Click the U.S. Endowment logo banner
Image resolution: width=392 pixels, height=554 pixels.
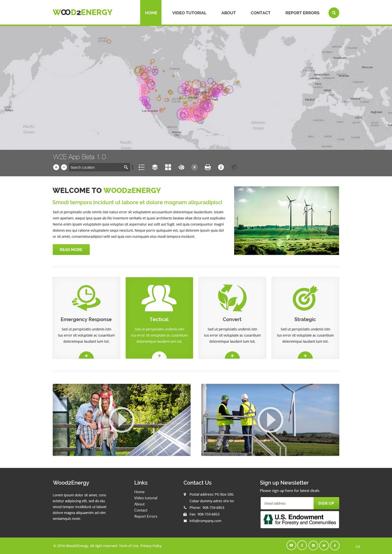300,520
